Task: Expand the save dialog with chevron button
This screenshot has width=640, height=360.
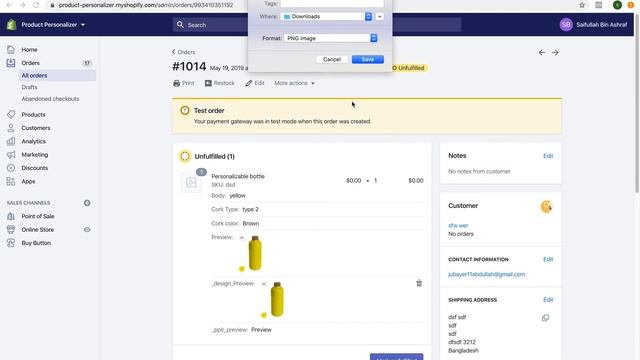Action: pos(380,16)
